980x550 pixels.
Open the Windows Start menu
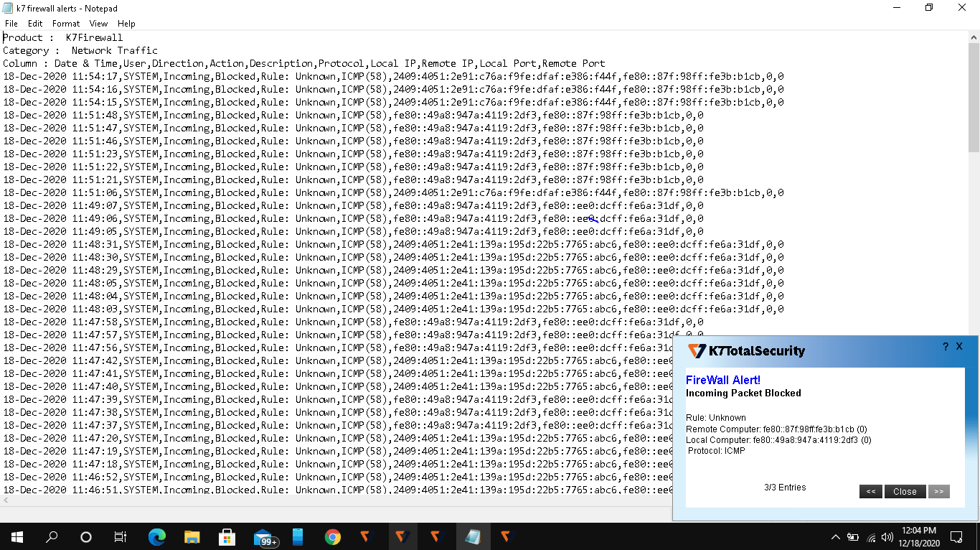tap(17, 536)
